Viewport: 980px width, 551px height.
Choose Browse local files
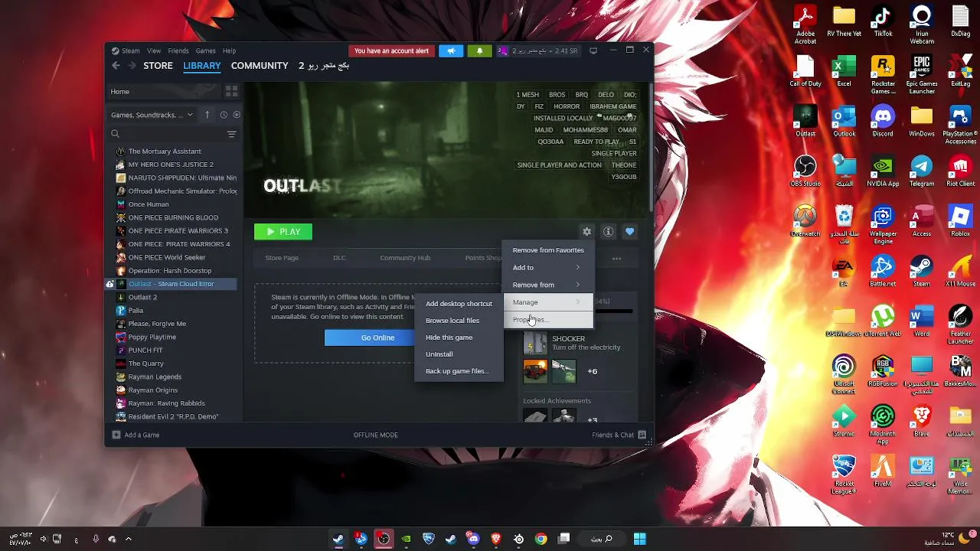click(459, 321)
